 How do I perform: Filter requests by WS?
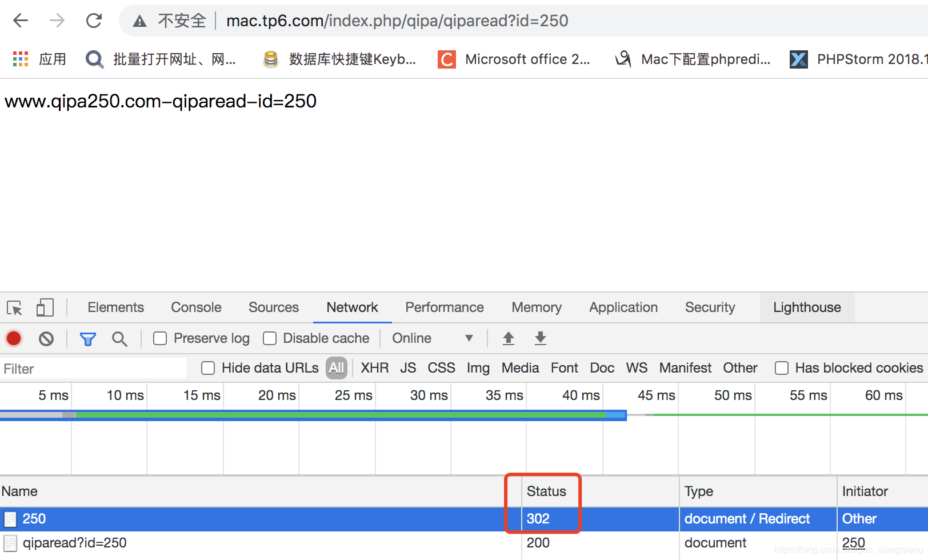pos(637,368)
